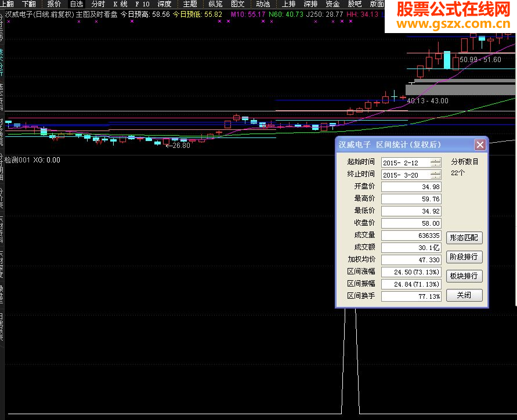517x420 pixels.
Task: Decrease the 起始时间 date spinner
Action: (436, 165)
